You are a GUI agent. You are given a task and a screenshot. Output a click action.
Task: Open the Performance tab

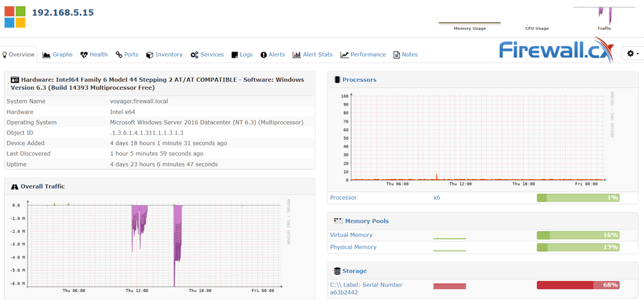(363, 55)
